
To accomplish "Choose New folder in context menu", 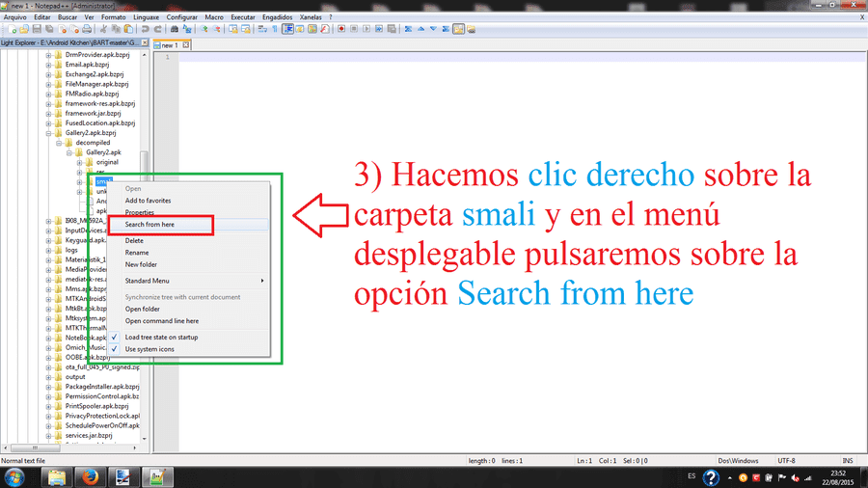I will click(x=188, y=264).
